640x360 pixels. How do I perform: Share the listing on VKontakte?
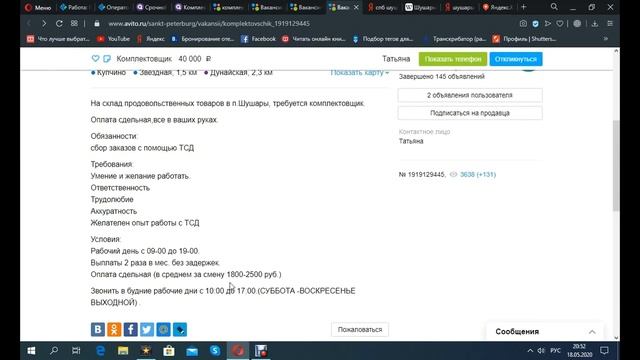point(98,329)
